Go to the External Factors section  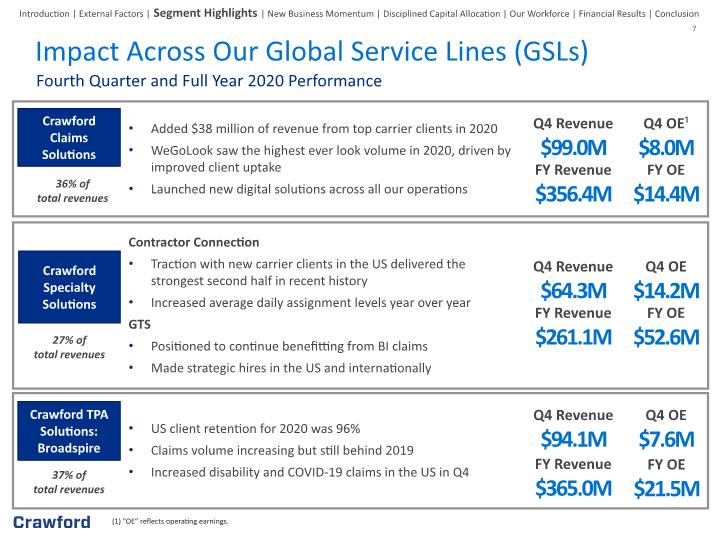pyautogui.click(x=111, y=14)
